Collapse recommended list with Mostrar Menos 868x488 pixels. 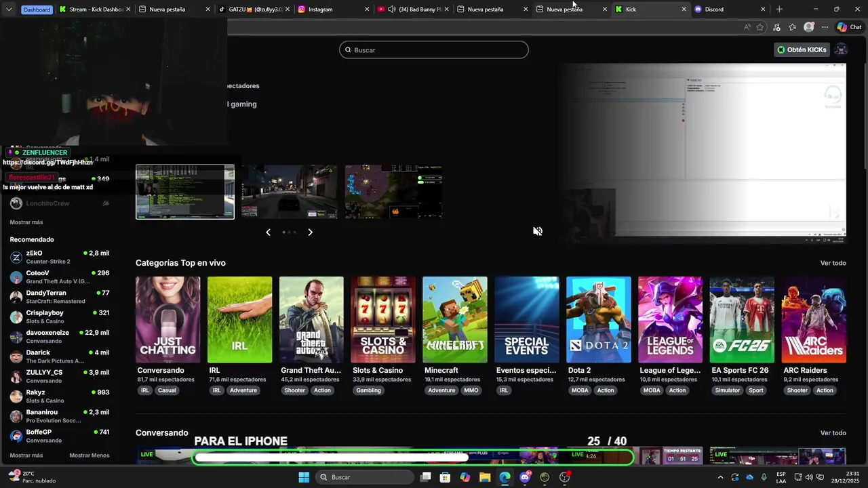pyautogui.click(x=90, y=455)
